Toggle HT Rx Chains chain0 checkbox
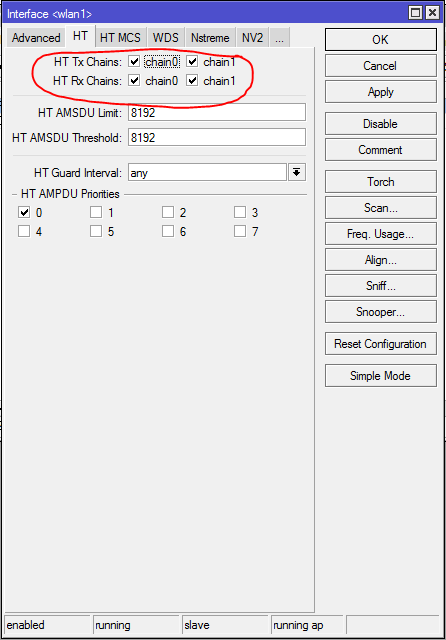 [x=134, y=80]
